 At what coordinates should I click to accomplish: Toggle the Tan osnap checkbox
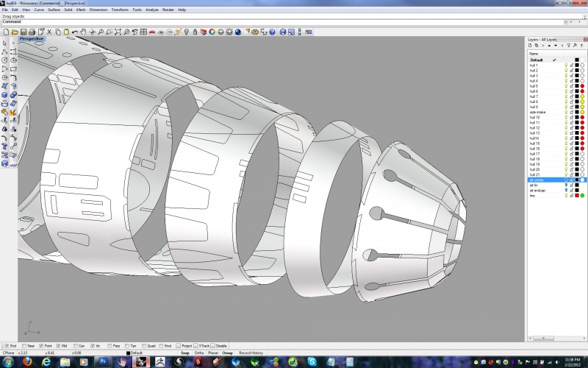[126, 346]
